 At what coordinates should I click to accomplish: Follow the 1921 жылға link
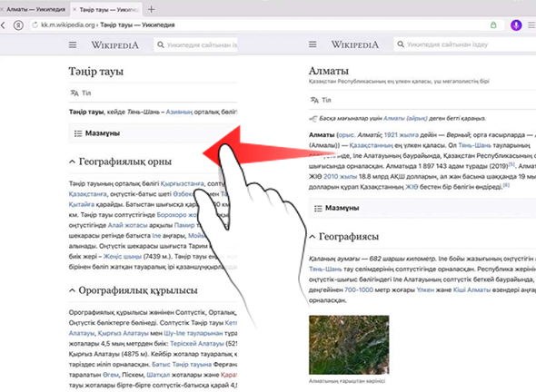[402, 135]
